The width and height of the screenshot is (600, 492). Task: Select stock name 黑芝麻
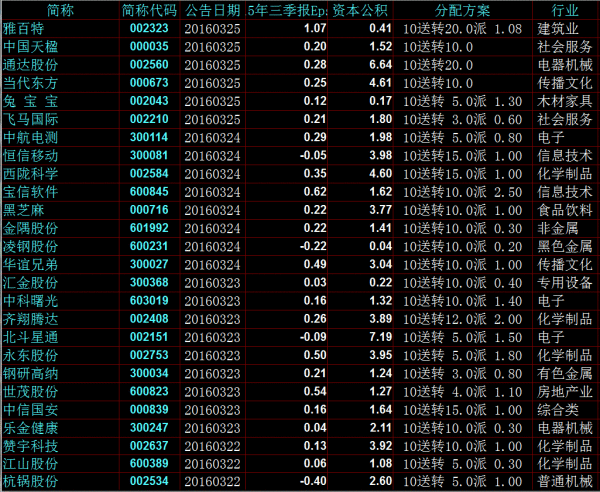pos(24,210)
